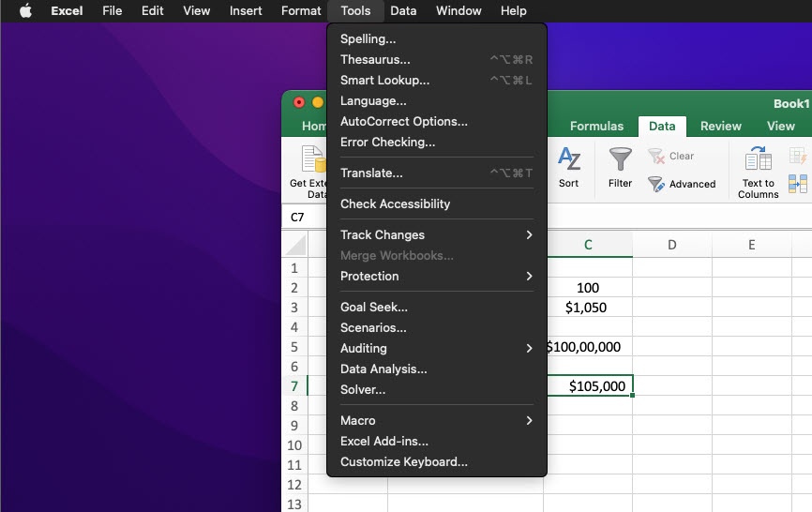Select column D header
Screen dimensions: 812x512
click(672, 245)
